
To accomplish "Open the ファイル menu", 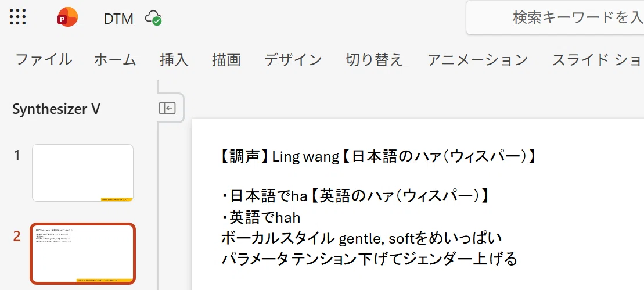I will pyautogui.click(x=44, y=60).
